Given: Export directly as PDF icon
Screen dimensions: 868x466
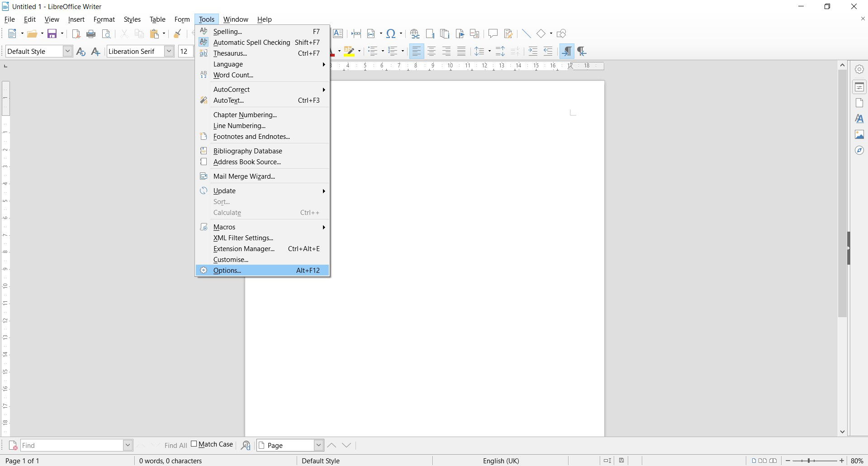Looking at the screenshot, I should pyautogui.click(x=76, y=33).
